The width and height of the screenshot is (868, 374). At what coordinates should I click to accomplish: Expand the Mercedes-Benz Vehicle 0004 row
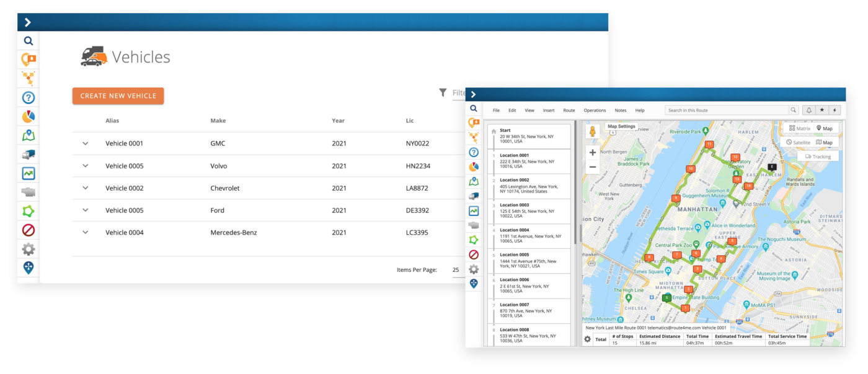[x=86, y=232]
